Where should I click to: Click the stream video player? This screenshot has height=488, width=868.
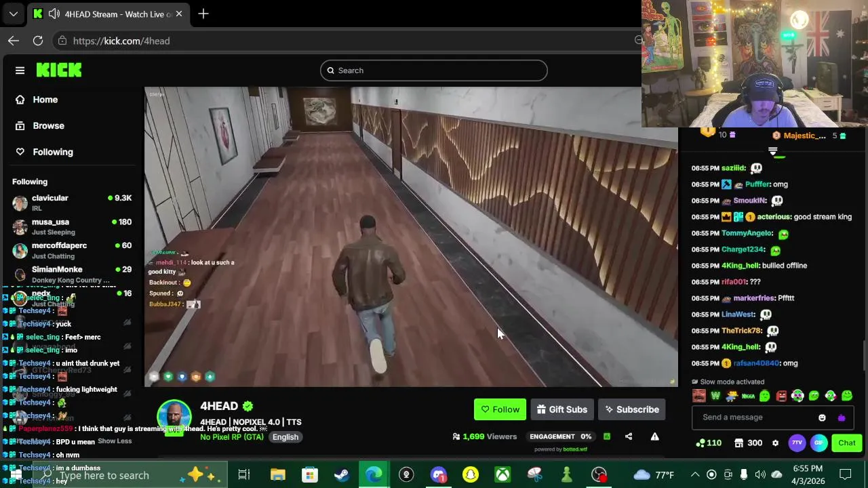pos(411,237)
